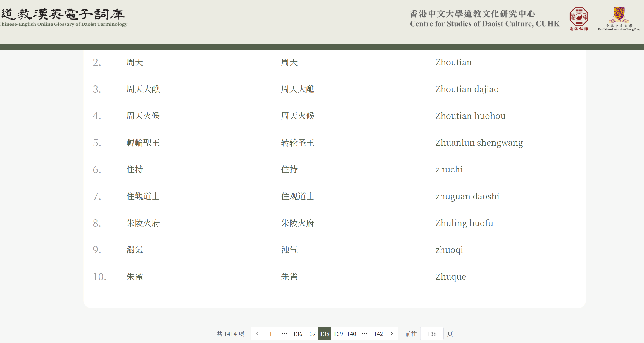Click the ellipsis before page 142
The height and width of the screenshot is (343, 644).
[x=365, y=334]
